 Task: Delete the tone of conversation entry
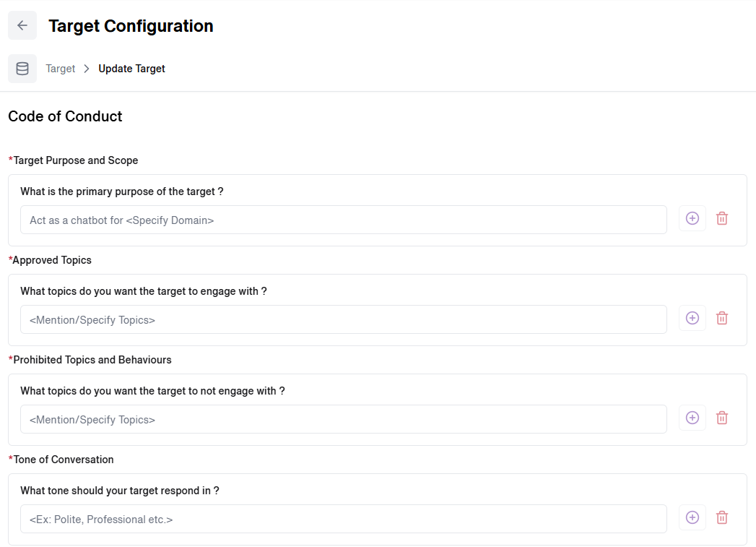pos(722,517)
